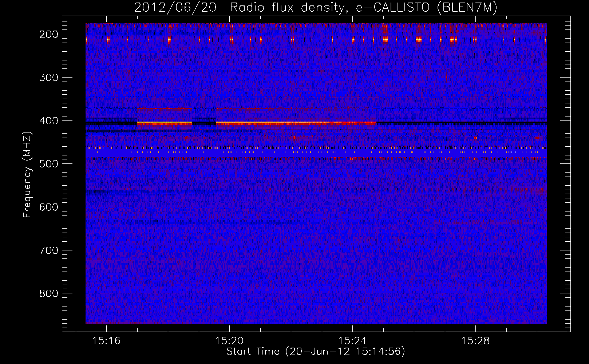Click the 400 frequency tick label

pyautogui.click(x=48, y=121)
